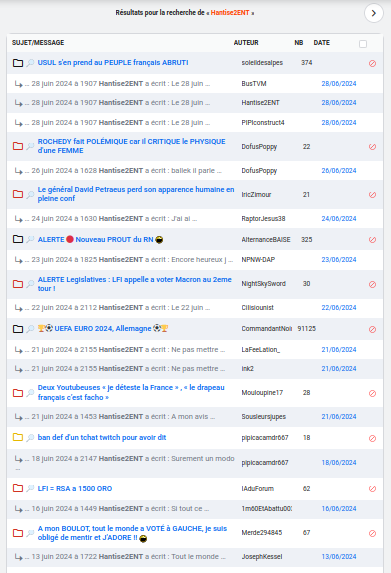Open ALERTE Legislatives LFI topic link

134,284
